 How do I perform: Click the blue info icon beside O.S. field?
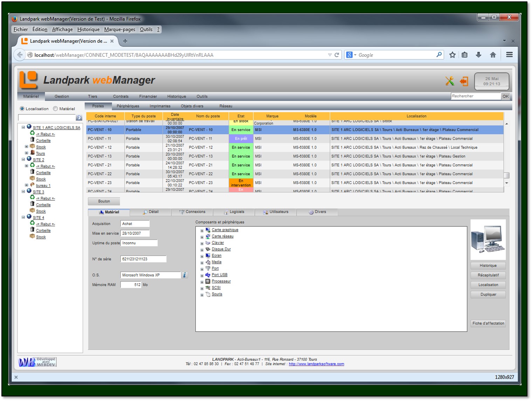[x=185, y=275]
